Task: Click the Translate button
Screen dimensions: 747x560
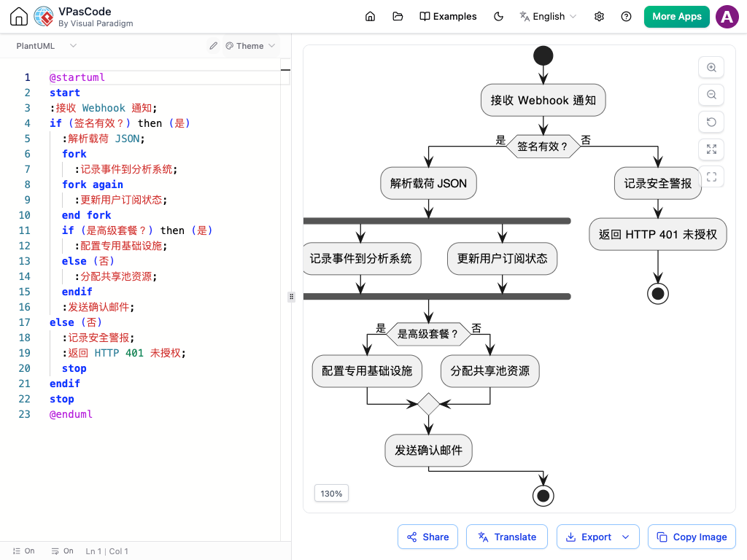Action: coord(507,537)
